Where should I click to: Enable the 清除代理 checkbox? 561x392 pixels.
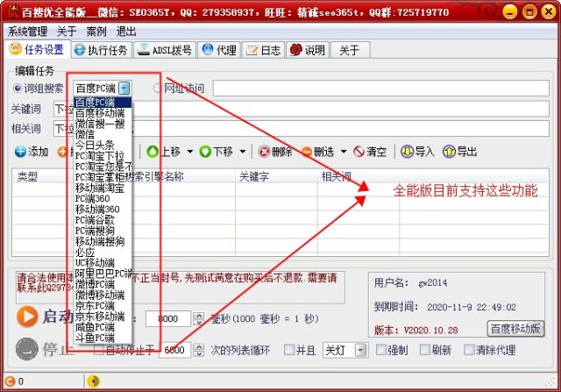coord(469,349)
